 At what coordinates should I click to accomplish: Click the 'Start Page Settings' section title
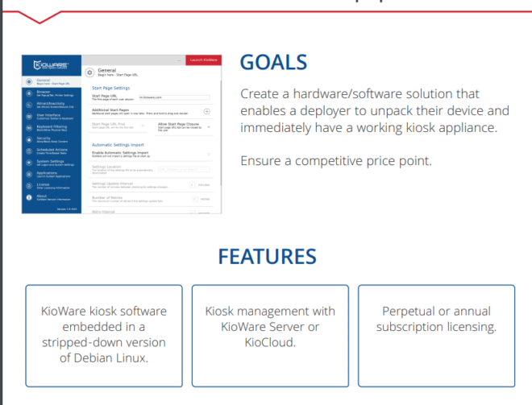point(111,88)
